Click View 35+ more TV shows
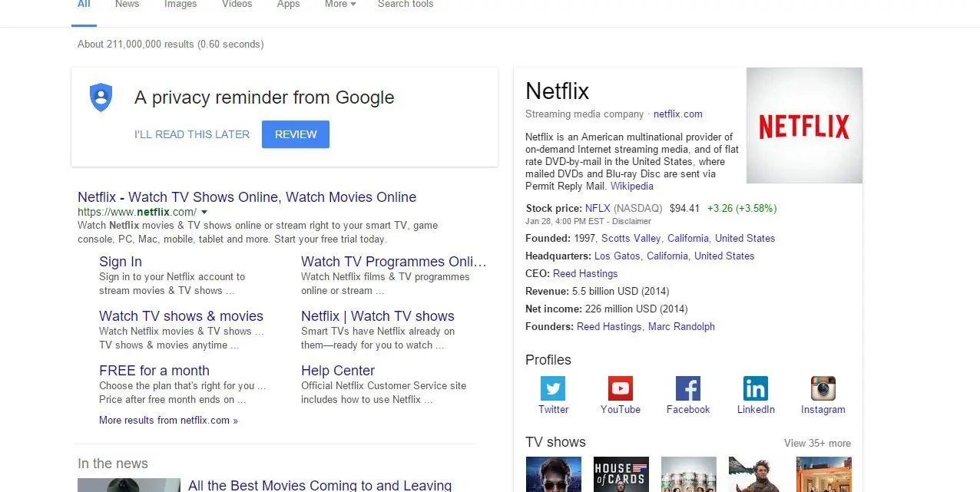This screenshot has width=980, height=492. pyautogui.click(x=817, y=444)
